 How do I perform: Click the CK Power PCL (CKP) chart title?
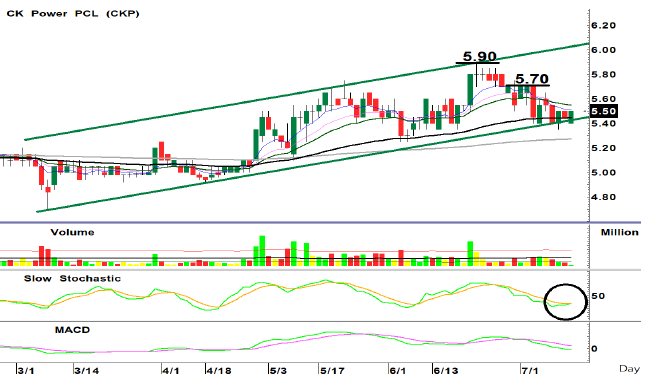(73, 13)
